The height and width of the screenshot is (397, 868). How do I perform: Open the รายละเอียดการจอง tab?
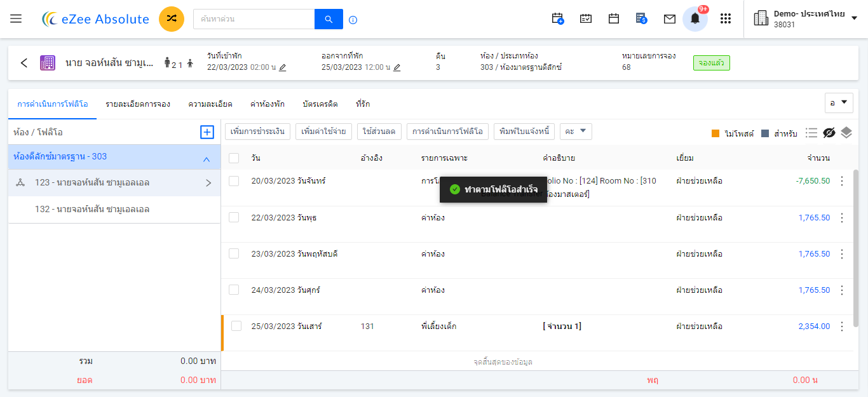[x=138, y=104]
